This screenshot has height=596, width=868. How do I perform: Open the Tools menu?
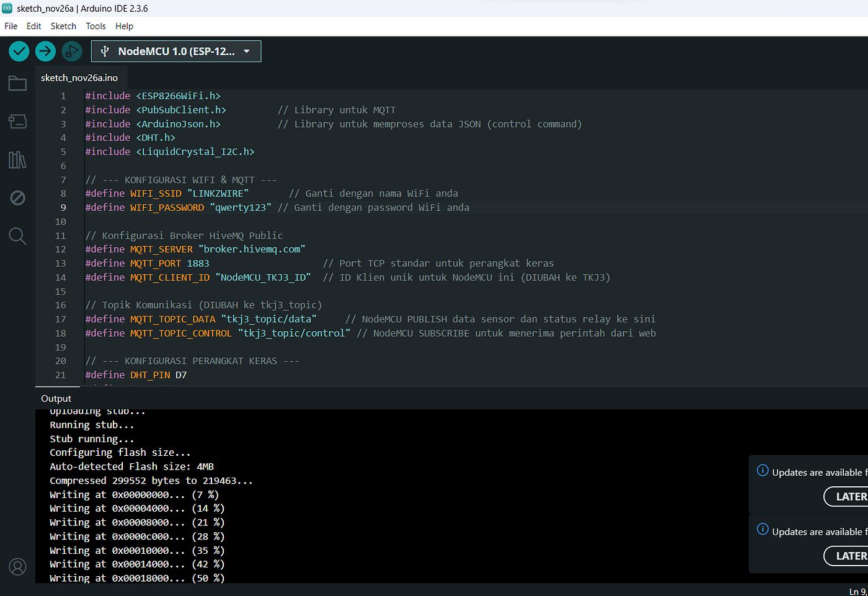coord(95,26)
